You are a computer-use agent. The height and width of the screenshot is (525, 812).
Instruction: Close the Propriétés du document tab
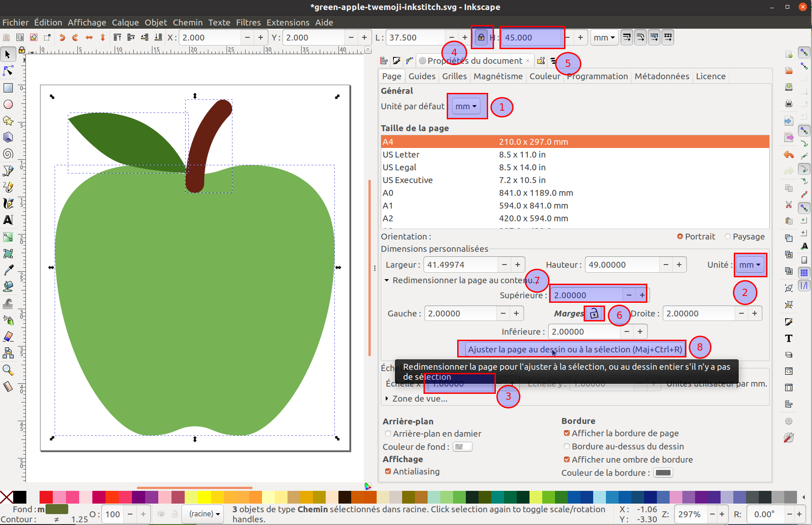click(x=528, y=61)
